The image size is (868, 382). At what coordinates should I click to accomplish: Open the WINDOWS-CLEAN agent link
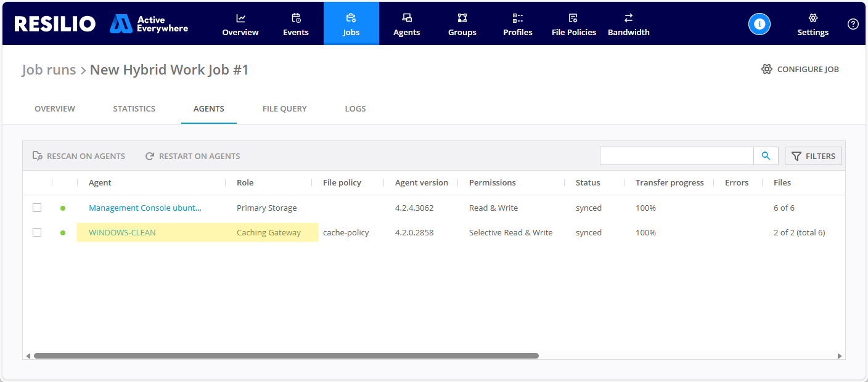122,232
